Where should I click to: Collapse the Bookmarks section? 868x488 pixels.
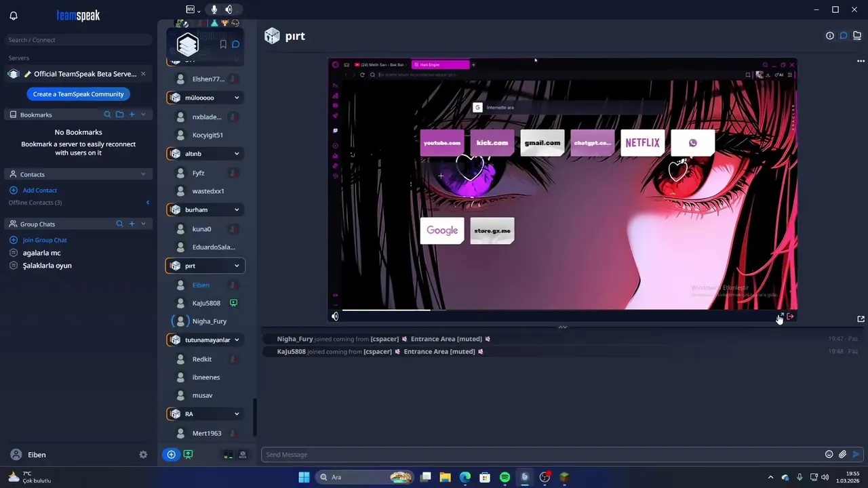pyautogui.click(x=143, y=115)
